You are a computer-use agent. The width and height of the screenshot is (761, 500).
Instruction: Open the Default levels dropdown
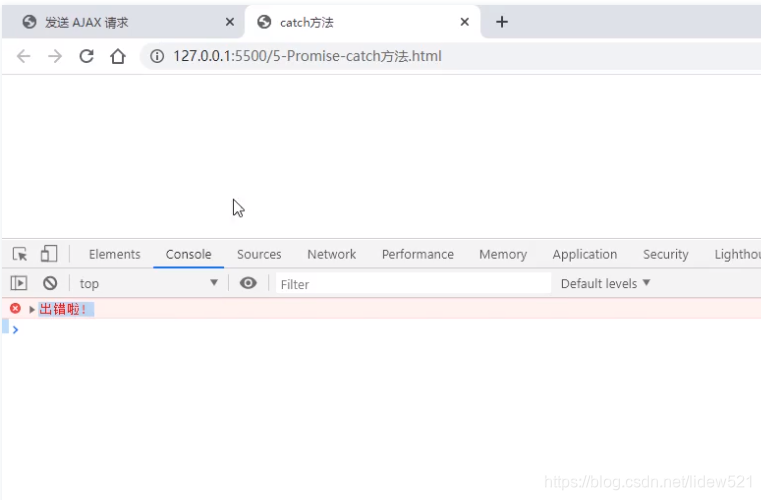coord(605,283)
